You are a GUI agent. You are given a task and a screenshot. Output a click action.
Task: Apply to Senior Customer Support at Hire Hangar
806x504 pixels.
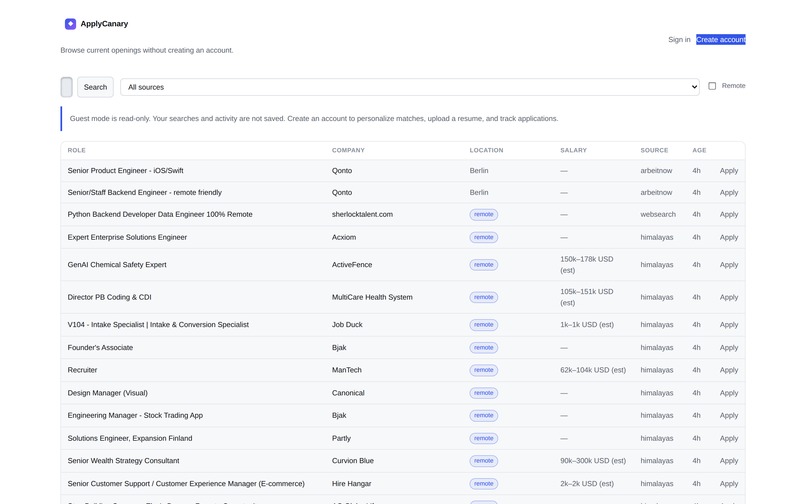[728, 483]
